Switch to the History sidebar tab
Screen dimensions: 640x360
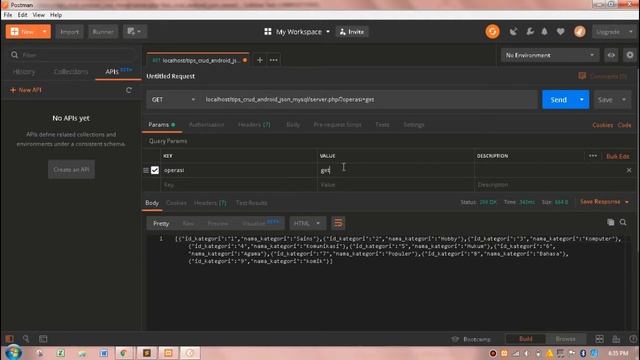[x=24, y=72]
